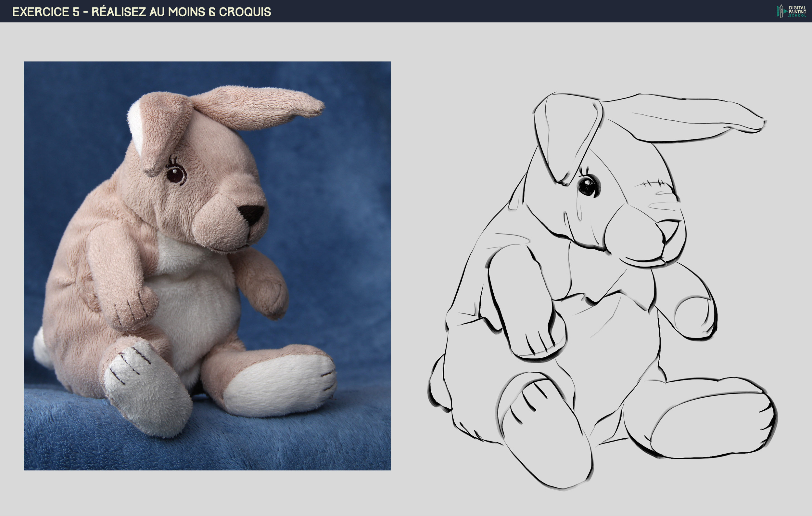This screenshot has height=516, width=812.
Task: Click the word 'CROQUIS' in the header
Action: click(x=245, y=12)
